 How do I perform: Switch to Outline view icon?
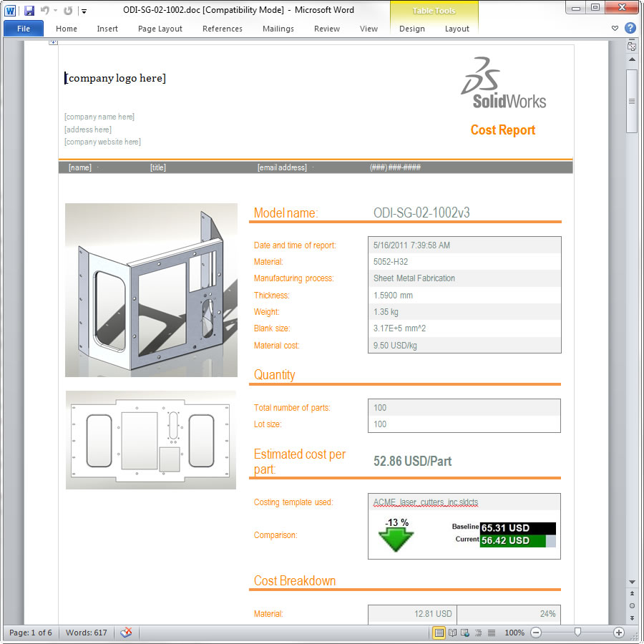(477, 633)
